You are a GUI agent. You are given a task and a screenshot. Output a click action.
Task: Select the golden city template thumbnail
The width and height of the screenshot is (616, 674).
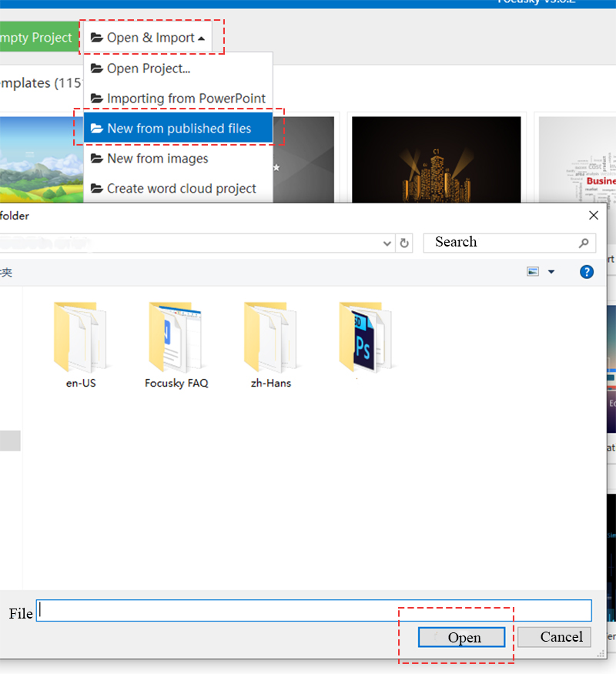click(x=436, y=159)
